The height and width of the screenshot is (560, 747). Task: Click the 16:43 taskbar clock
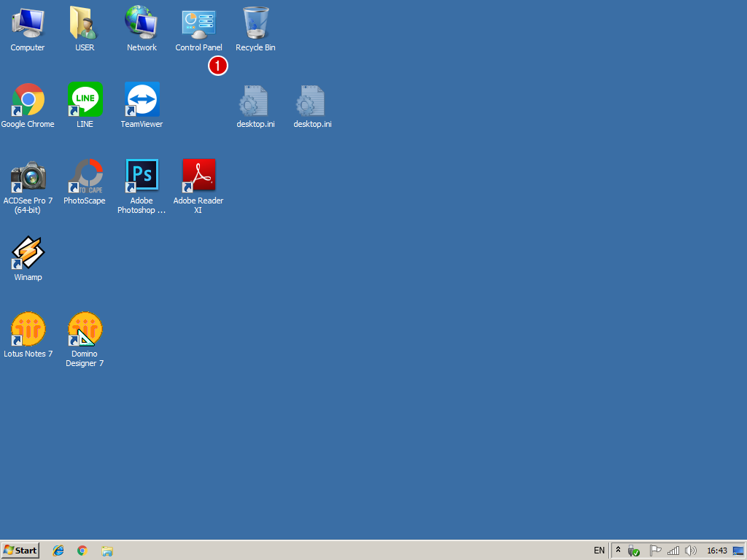716,551
